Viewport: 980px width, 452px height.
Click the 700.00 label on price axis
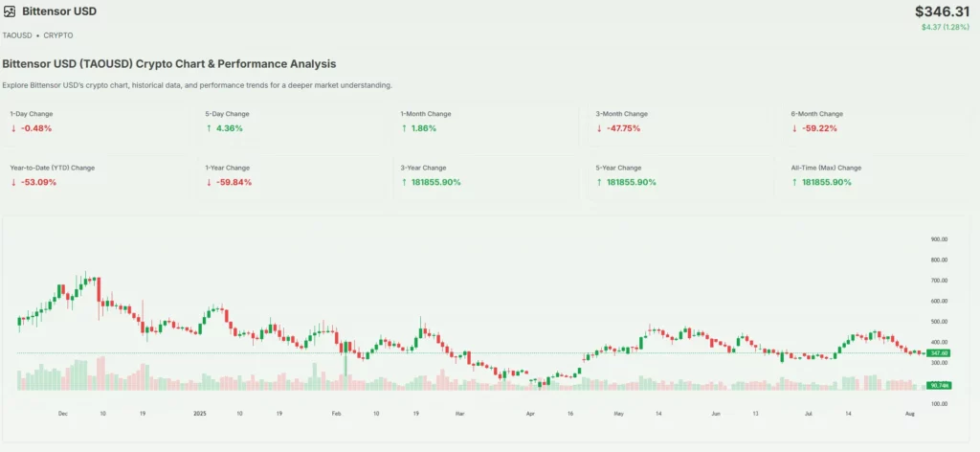click(x=938, y=281)
